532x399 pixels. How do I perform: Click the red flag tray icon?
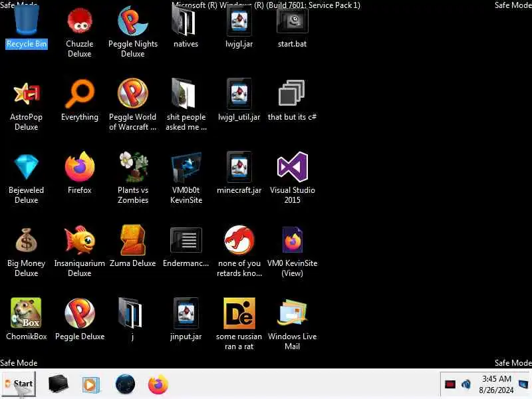click(450, 384)
